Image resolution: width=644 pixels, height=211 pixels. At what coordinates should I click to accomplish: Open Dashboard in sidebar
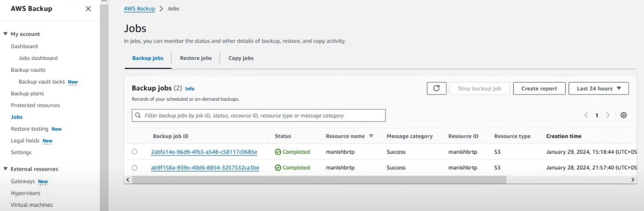click(24, 46)
